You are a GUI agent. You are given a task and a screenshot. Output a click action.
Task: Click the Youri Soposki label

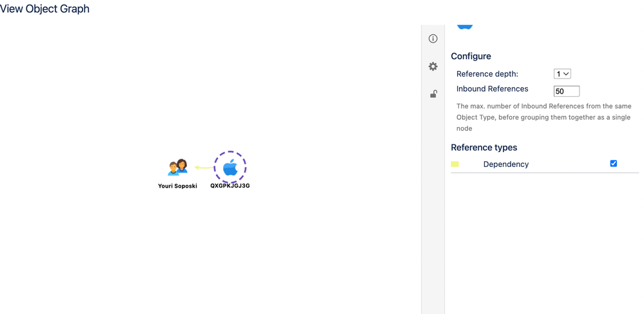(x=178, y=186)
